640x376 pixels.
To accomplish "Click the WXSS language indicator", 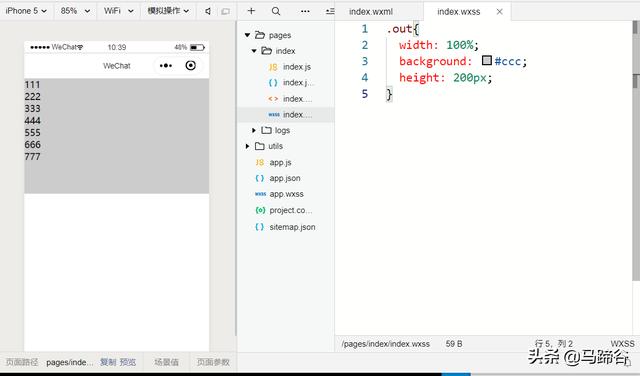I will (x=622, y=344).
